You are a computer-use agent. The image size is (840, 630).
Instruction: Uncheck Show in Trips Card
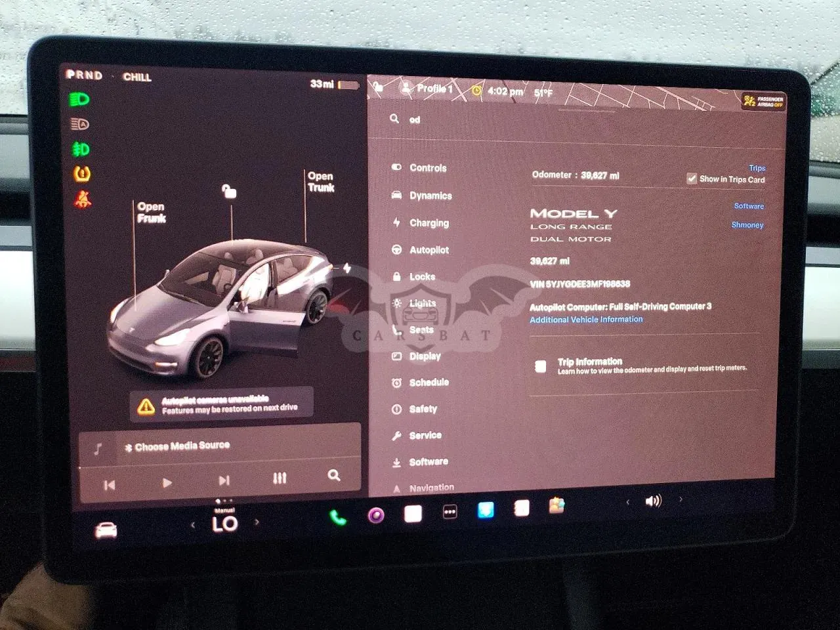click(691, 178)
